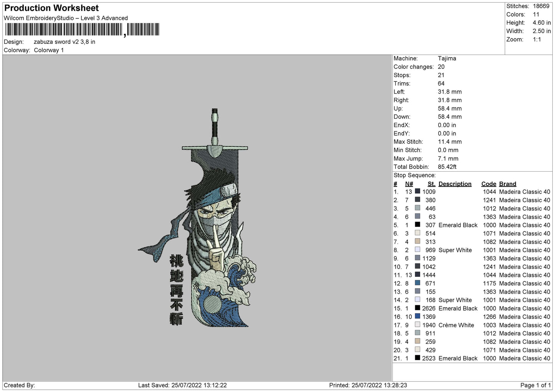Select the Stitches value "18669"
555x392 pixels.
[541, 6]
